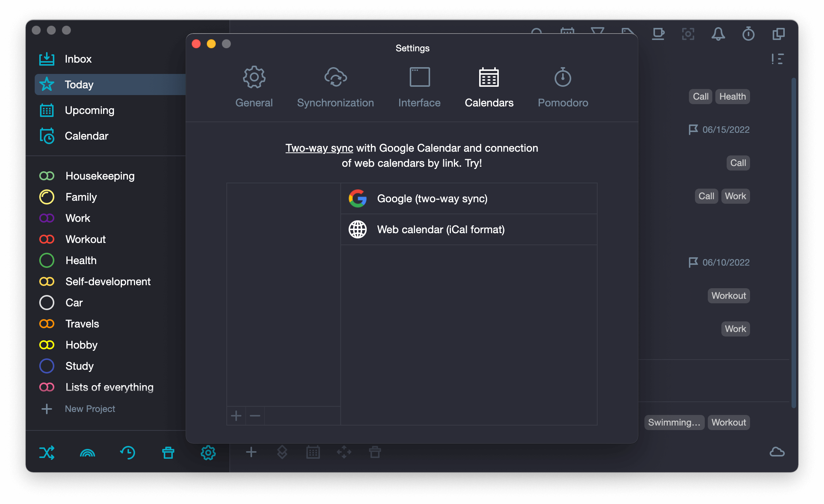Click the settings gear in sidebar footer
This screenshot has width=824, height=504.
tap(208, 452)
